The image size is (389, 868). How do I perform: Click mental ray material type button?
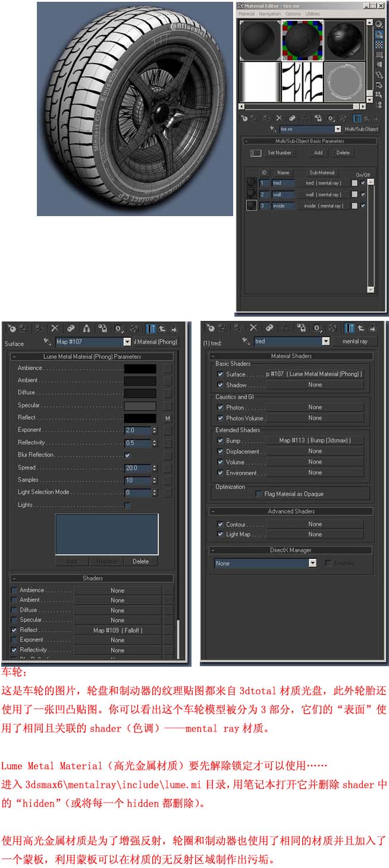(355, 341)
